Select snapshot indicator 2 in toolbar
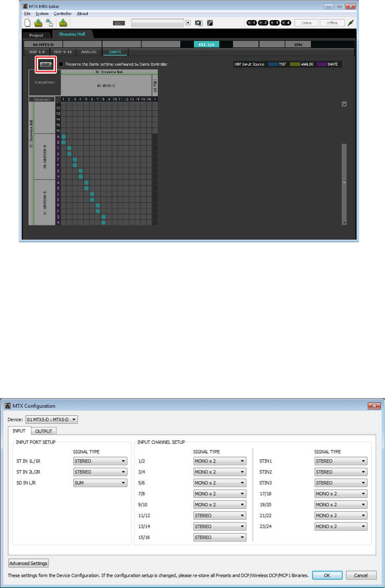Screen dimensions: 385x588 (263, 23)
